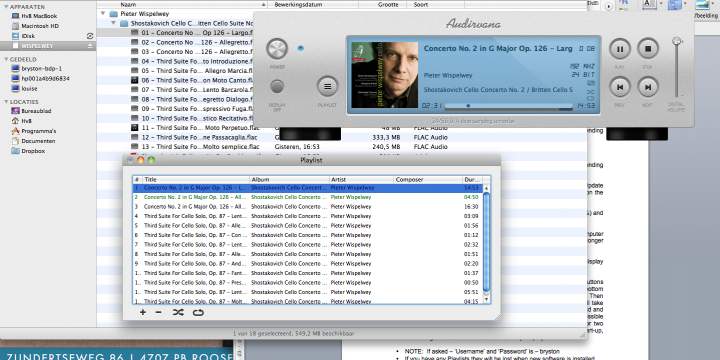Screen dimensions: 720x360
Task: Open iDisk in Finder sidebar
Action: pos(24,36)
